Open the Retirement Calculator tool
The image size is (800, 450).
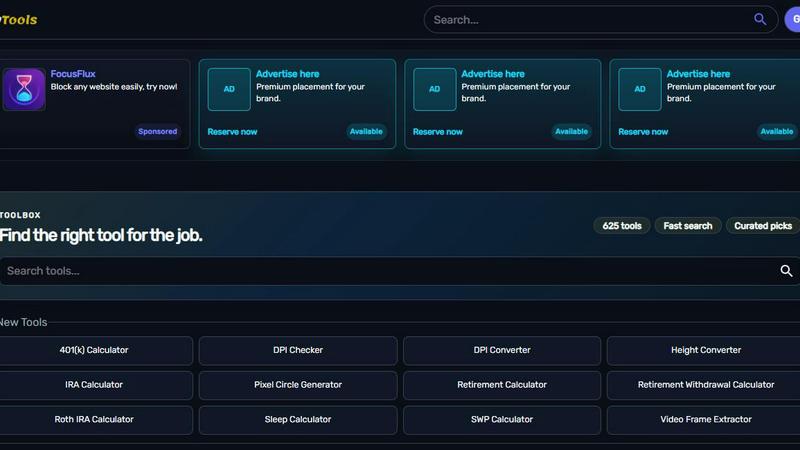[x=502, y=385]
